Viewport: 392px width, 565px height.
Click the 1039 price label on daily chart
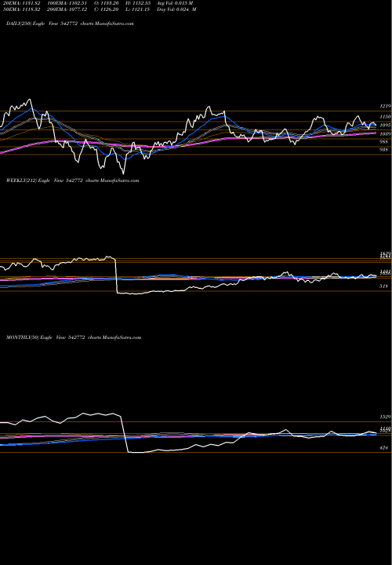tap(385, 134)
